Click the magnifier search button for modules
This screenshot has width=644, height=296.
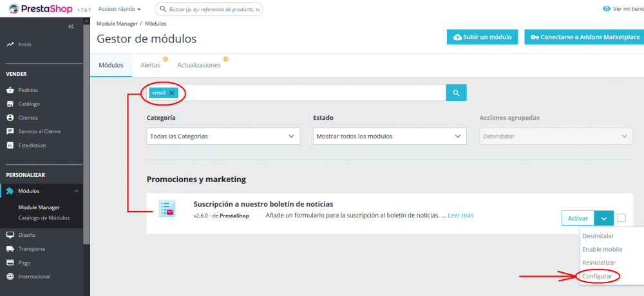coord(457,93)
